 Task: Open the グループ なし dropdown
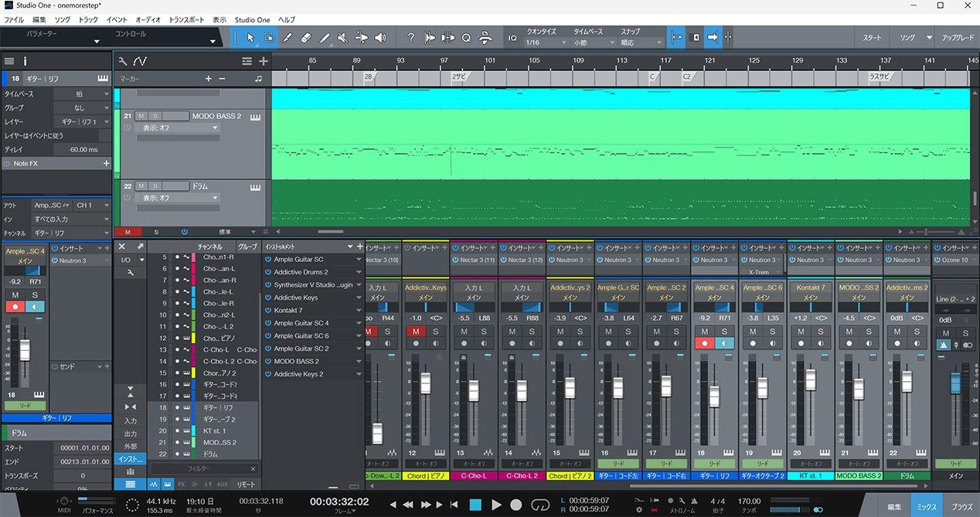pos(82,108)
